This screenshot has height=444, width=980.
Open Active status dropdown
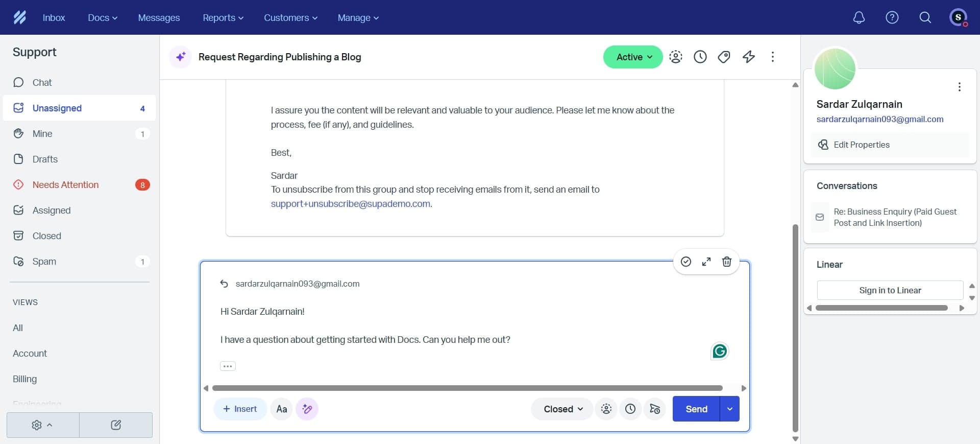[633, 57]
